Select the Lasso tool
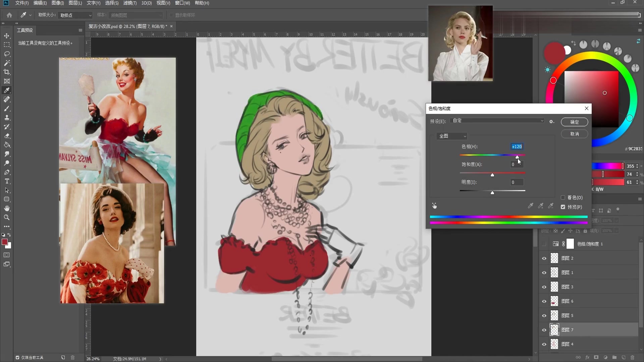The width and height of the screenshot is (644, 362). tap(7, 54)
